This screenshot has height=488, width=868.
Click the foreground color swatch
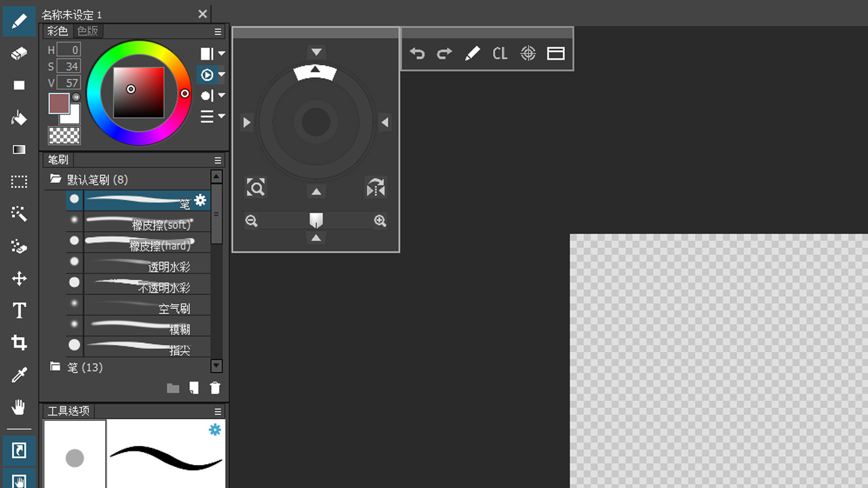pyautogui.click(x=59, y=104)
